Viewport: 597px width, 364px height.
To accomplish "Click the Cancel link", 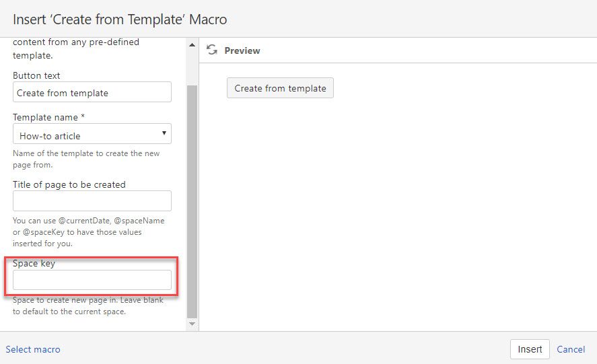I will (570, 349).
